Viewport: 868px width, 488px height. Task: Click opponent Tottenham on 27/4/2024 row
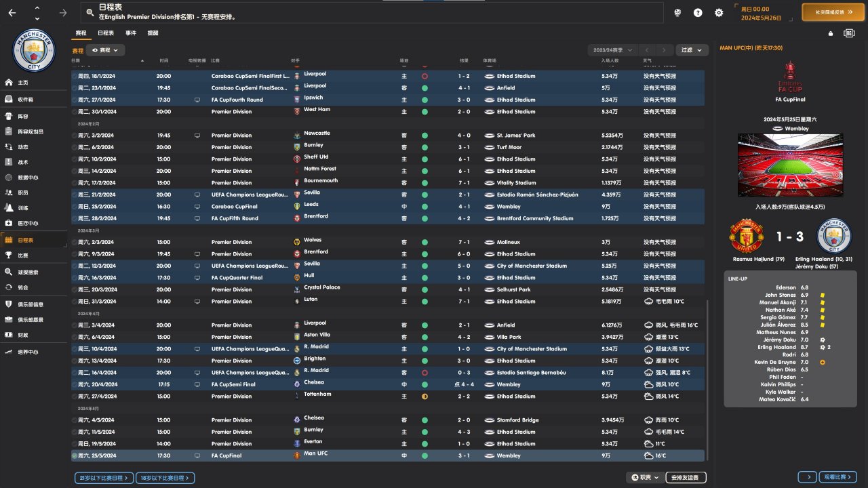pos(317,394)
